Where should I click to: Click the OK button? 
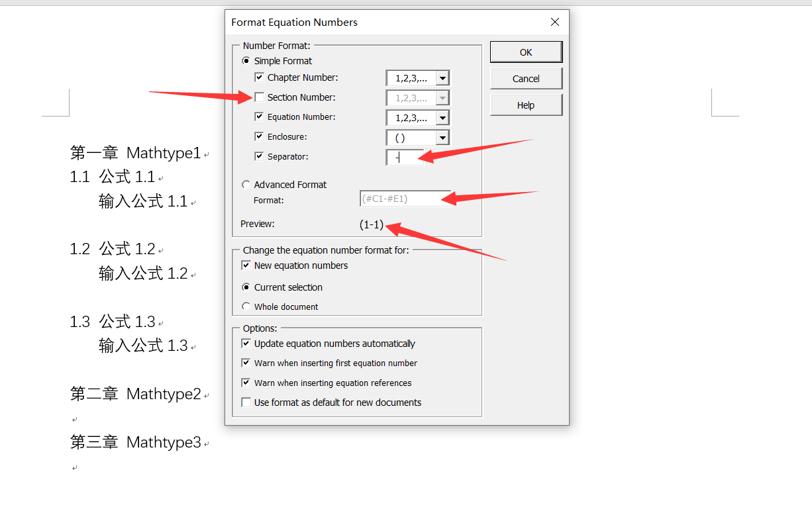click(x=526, y=52)
